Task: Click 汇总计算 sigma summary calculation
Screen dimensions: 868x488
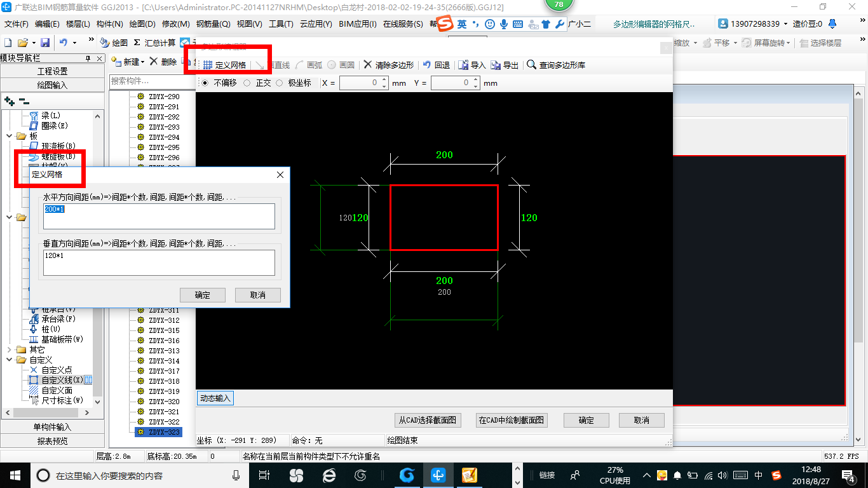Action: click(x=154, y=43)
